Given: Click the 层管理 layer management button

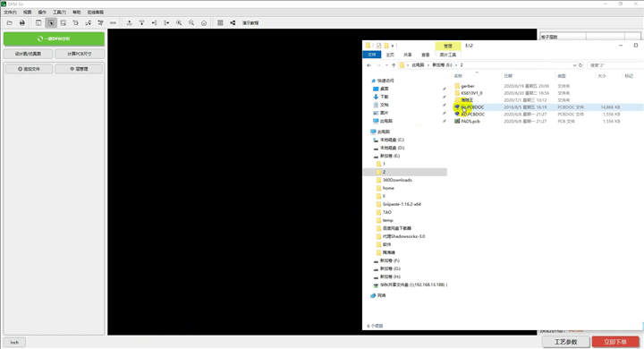Looking at the screenshot, I should pyautogui.click(x=79, y=69).
